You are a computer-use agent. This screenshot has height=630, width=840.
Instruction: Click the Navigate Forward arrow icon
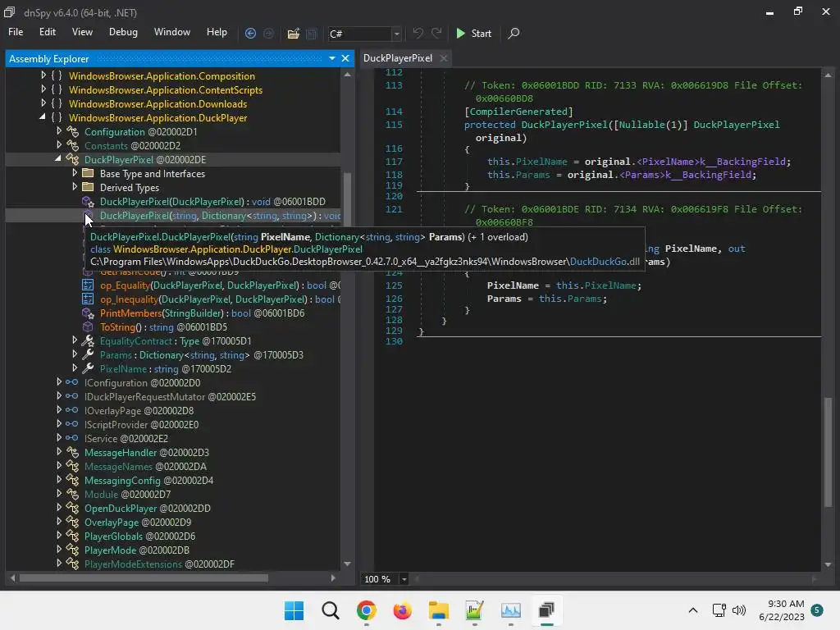pos(268,33)
